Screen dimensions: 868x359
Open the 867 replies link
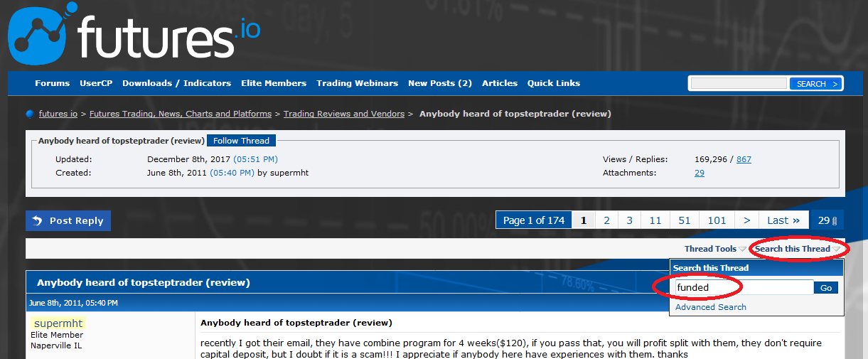click(x=744, y=159)
